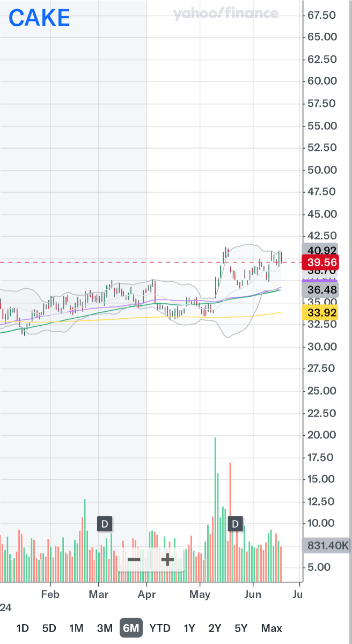This screenshot has height=644, width=352.
Task: Click the 831.40K volume label
Action: point(326,546)
